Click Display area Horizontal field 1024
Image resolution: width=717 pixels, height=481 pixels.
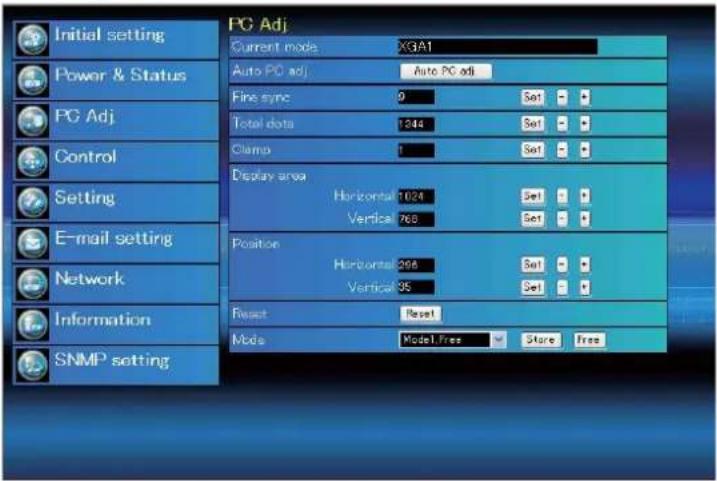pyautogui.click(x=416, y=197)
